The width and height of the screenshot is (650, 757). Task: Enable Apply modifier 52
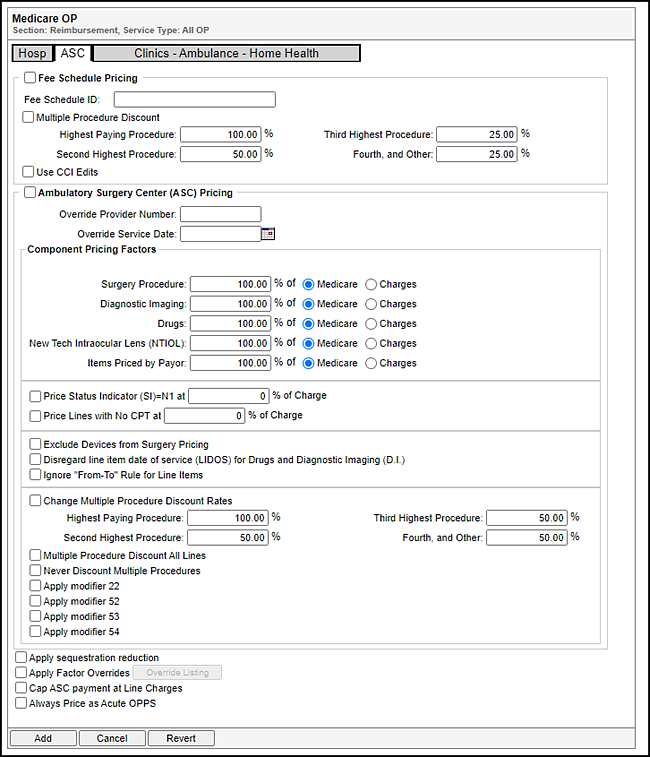click(x=35, y=601)
